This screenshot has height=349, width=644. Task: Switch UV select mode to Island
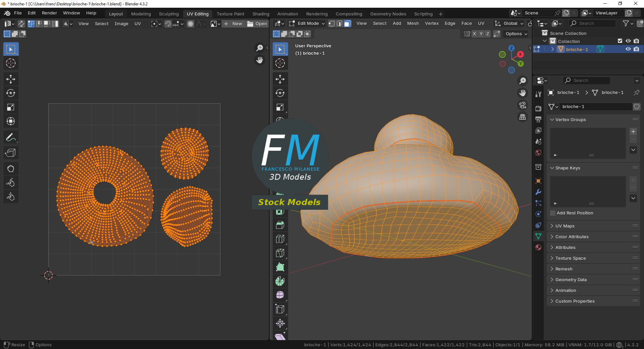tap(55, 24)
